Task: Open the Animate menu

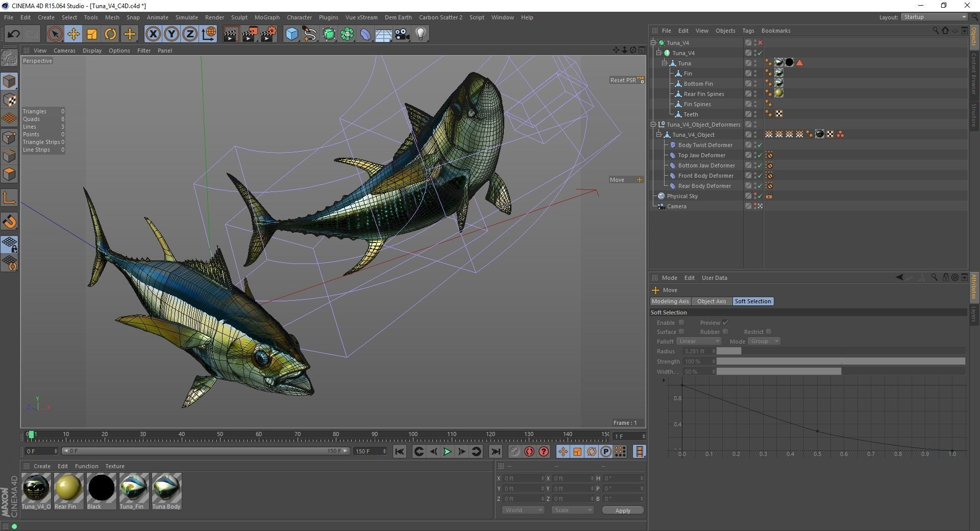Action: click(x=157, y=17)
